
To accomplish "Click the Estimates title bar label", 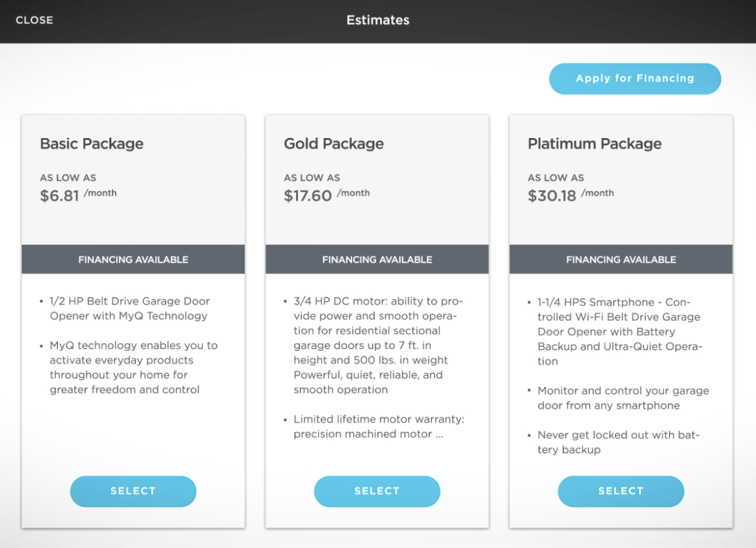I will pos(377,20).
